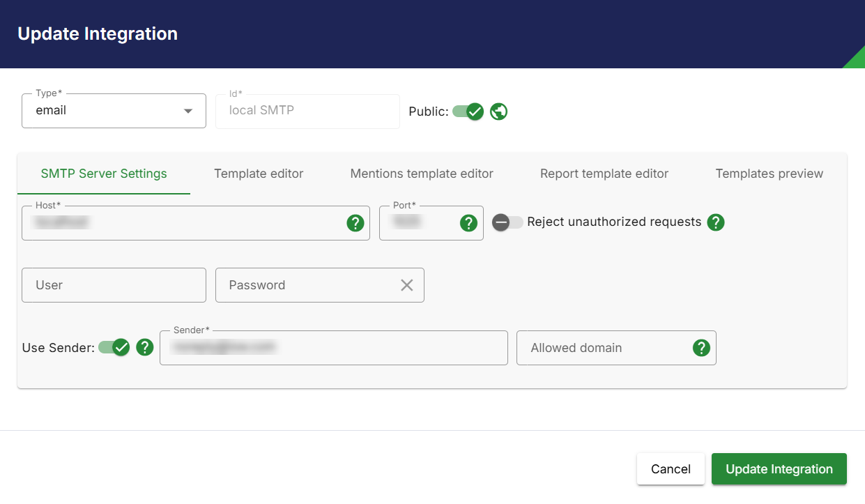Focus the User input field

click(x=114, y=285)
